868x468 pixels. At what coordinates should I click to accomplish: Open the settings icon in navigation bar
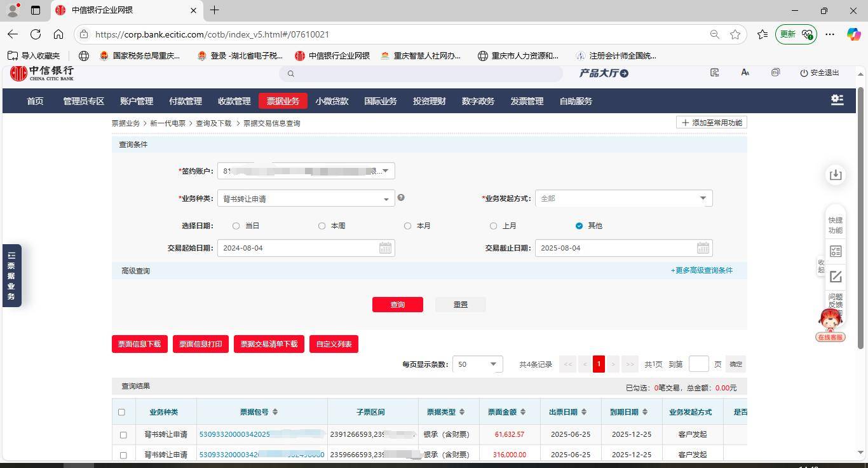(x=837, y=100)
